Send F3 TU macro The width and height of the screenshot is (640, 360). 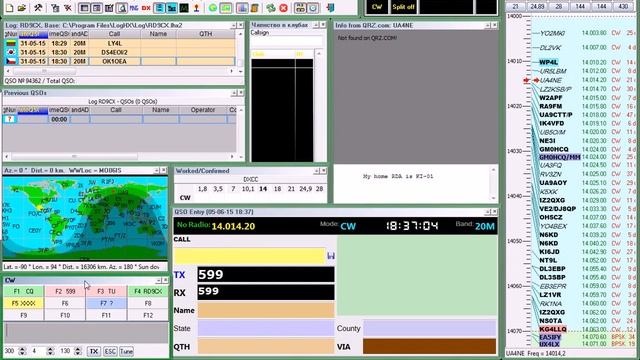(x=107, y=291)
